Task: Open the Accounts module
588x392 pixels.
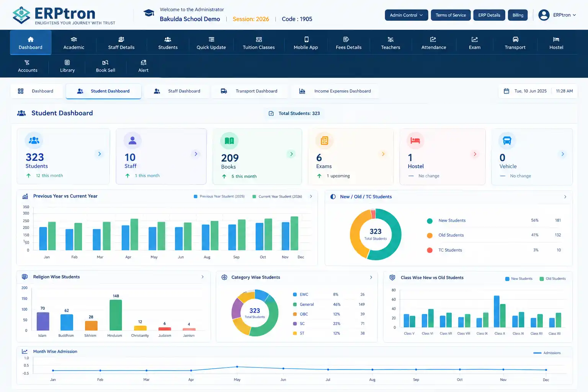Action: point(28,66)
